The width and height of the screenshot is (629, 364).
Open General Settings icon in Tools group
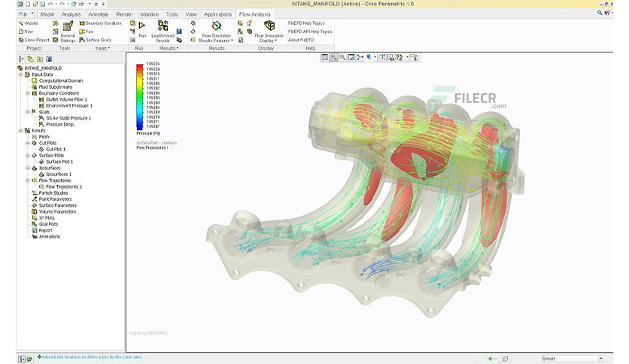[68, 26]
